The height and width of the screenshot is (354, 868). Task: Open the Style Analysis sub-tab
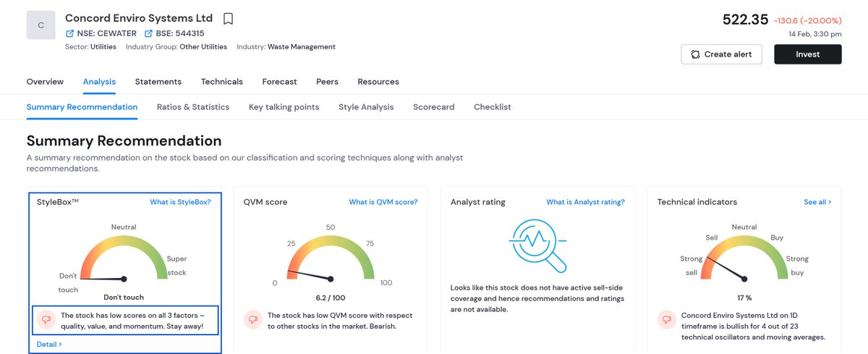point(366,107)
